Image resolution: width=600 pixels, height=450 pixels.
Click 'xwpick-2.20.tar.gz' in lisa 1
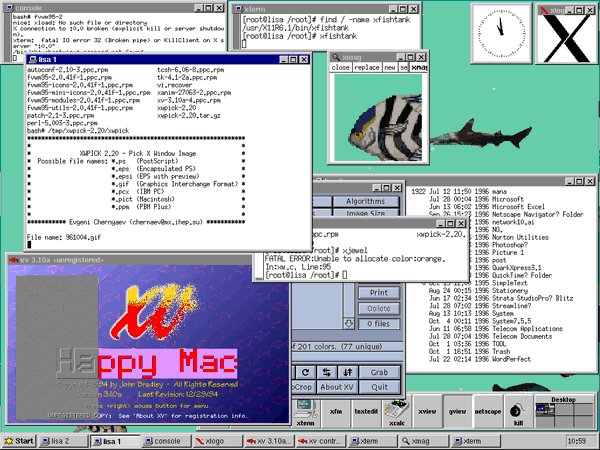point(189,116)
